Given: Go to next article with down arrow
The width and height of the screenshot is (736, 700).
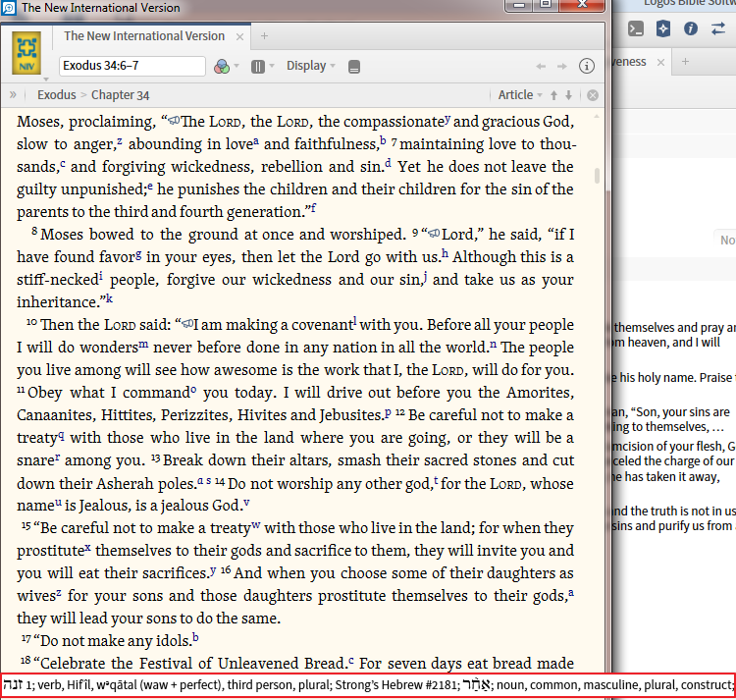Looking at the screenshot, I should [x=568, y=95].
